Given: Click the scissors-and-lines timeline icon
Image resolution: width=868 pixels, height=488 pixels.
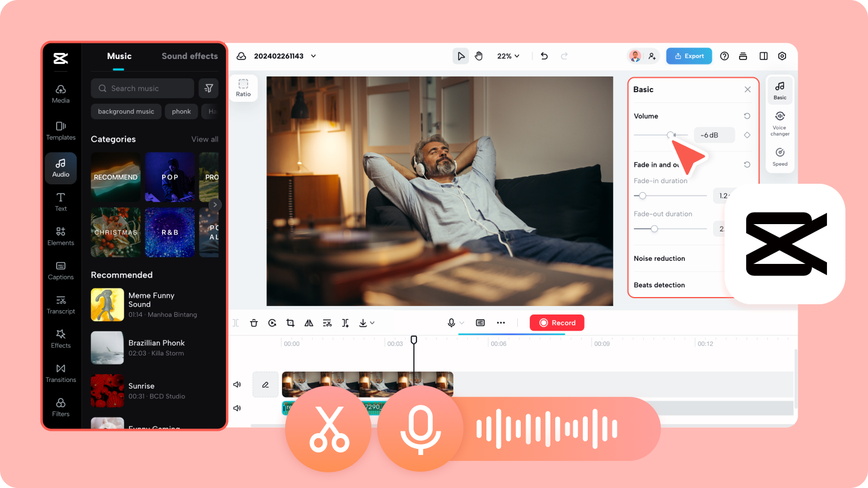Looking at the screenshot, I should (327, 323).
